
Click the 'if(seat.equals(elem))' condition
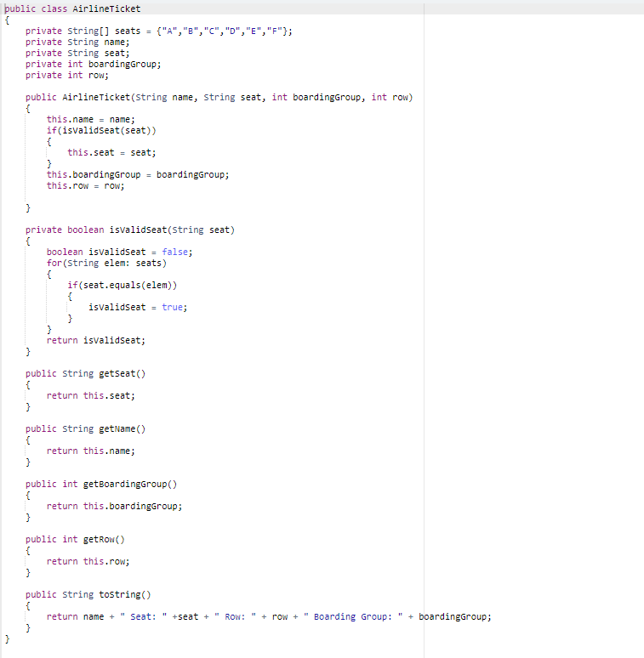point(123,286)
